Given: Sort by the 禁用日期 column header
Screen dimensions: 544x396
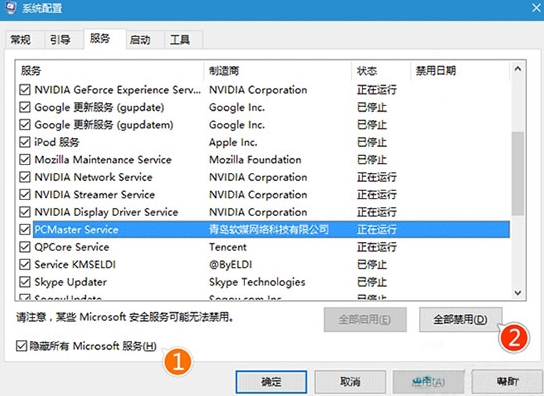Looking at the screenshot, I should click(x=460, y=71).
